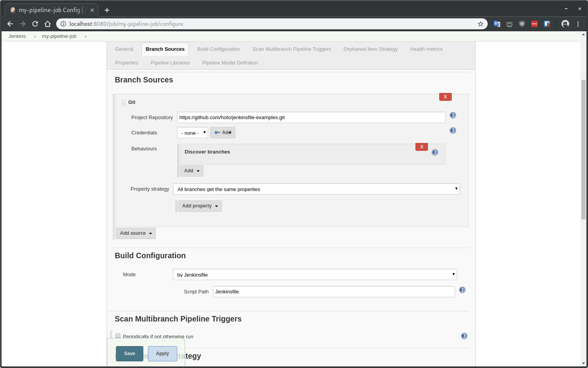Navigate to Jenkins via the breadcrumb link
The image size is (588, 368).
coord(17,36)
